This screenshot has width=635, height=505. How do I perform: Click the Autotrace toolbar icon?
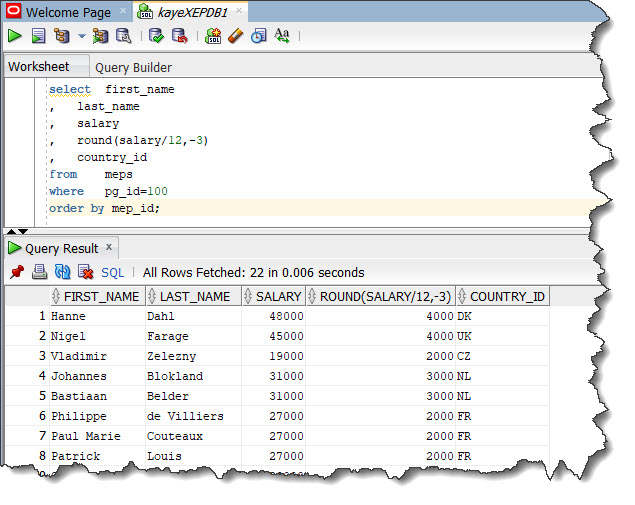[x=100, y=36]
